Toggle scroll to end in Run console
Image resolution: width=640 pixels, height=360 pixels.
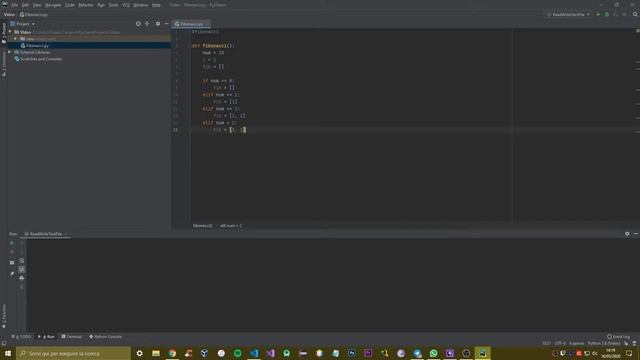point(22,269)
